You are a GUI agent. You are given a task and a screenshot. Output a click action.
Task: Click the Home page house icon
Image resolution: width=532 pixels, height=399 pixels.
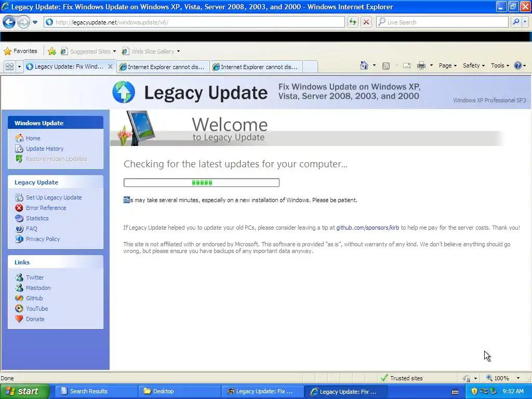click(x=364, y=65)
